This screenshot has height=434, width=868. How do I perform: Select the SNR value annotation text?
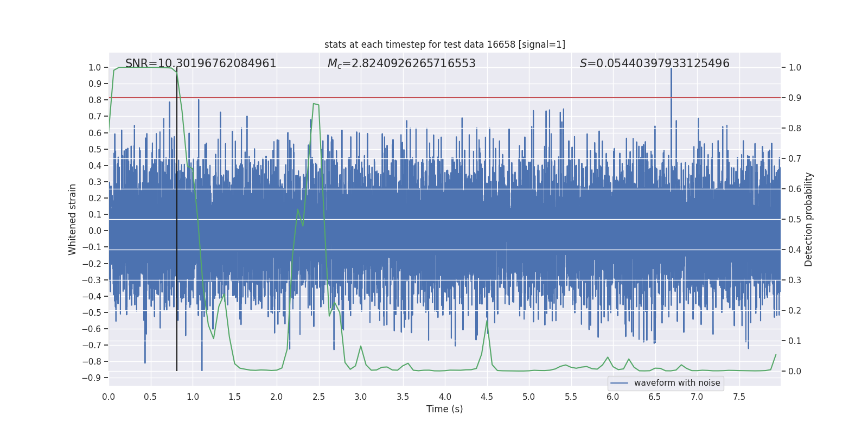[201, 63]
